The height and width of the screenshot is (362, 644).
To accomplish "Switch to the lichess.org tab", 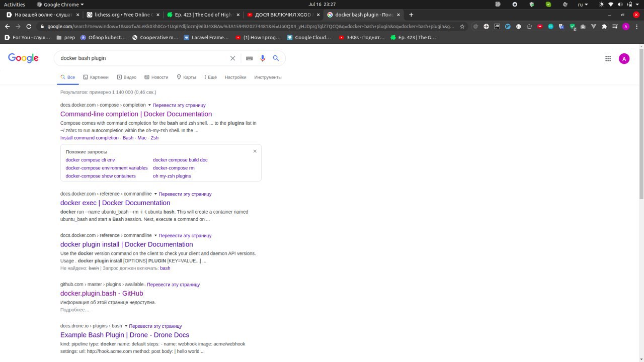I will pos(122,15).
